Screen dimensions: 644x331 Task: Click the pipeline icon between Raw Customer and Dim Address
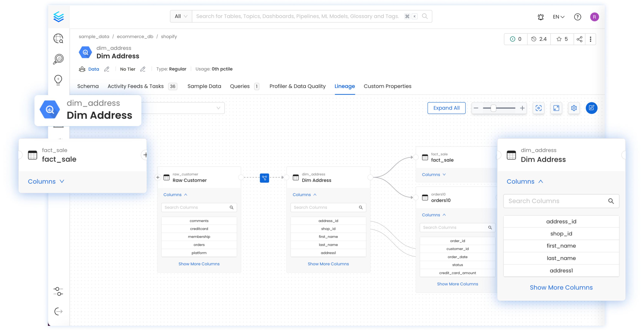pos(265,178)
